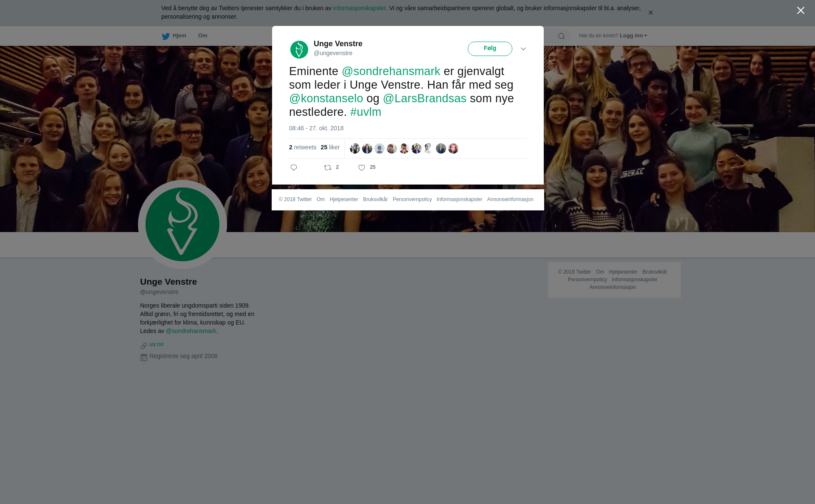815x504 pixels.
Task: Open the last liker's avatar thumbnail
Action: (453, 148)
